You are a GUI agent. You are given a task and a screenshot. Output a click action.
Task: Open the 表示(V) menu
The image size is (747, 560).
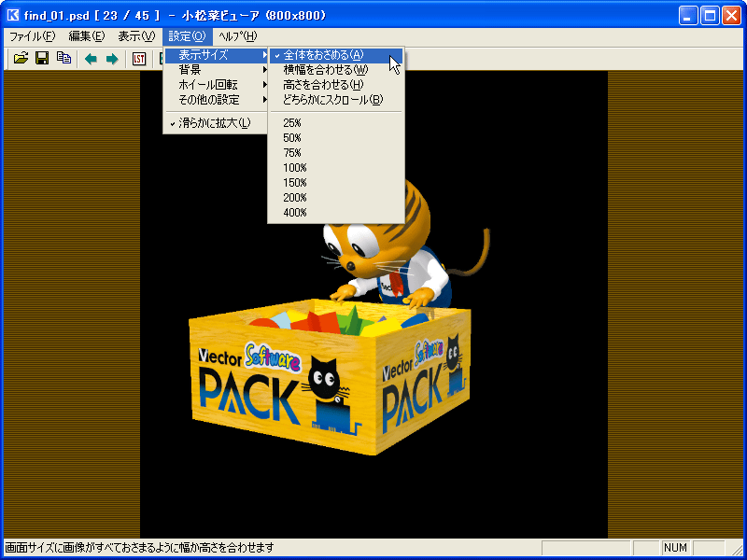coord(136,36)
